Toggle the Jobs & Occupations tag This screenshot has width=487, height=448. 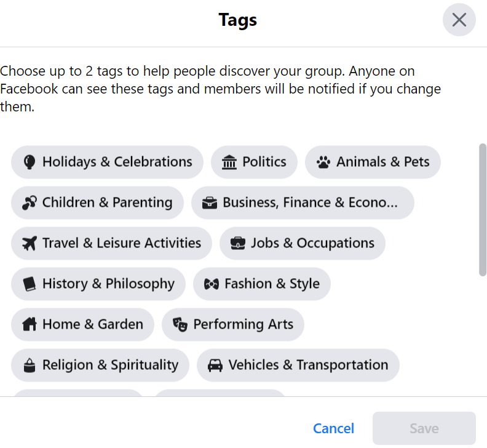(x=302, y=244)
